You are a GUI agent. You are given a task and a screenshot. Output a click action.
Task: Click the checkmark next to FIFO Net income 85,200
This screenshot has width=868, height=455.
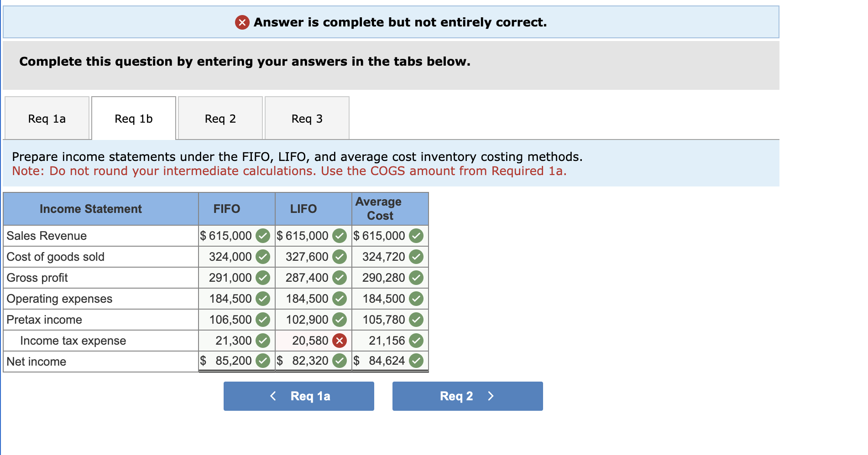point(262,361)
